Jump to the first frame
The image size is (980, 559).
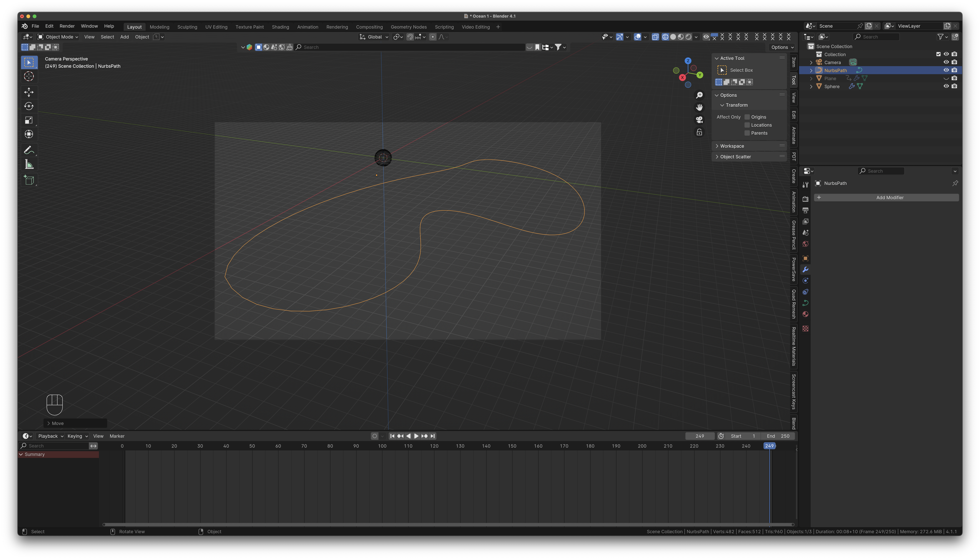coord(392,436)
